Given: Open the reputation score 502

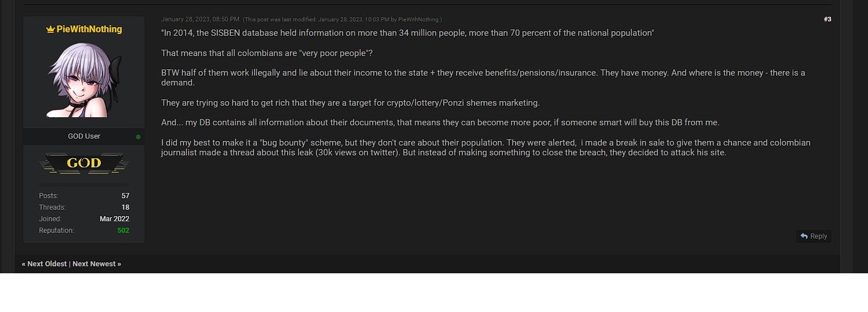Looking at the screenshot, I should click(x=123, y=231).
